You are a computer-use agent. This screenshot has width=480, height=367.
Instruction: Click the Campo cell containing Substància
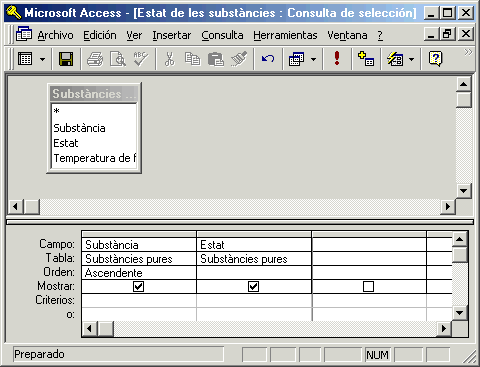[x=139, y=245]
